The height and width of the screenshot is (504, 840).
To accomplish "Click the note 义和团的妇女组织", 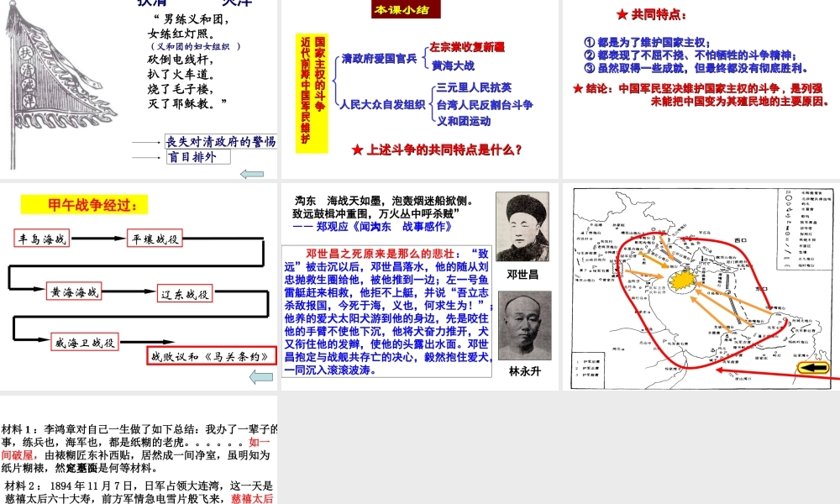I will [195, 46].
